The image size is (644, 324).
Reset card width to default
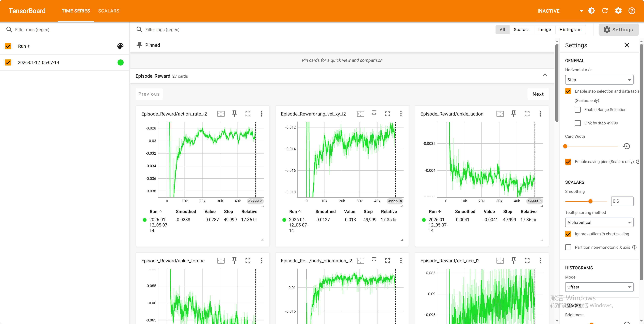point(626,146)
